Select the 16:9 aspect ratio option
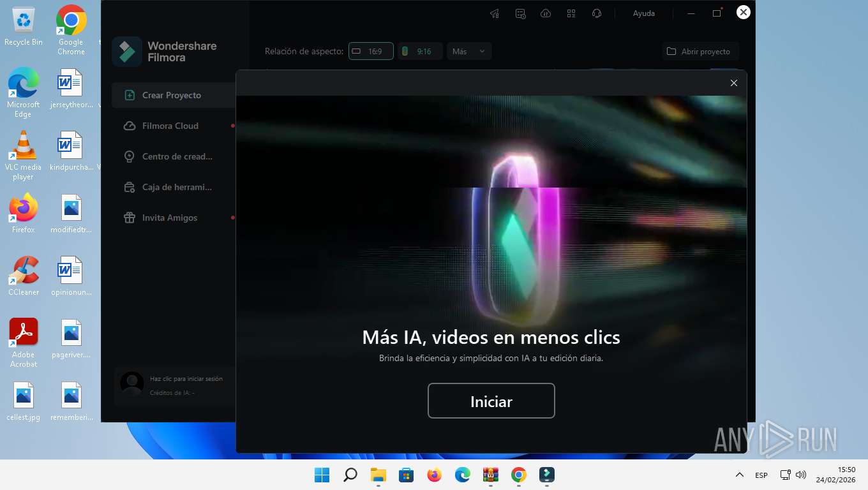Viewport: 868px width, 490px height. point(371,51)
